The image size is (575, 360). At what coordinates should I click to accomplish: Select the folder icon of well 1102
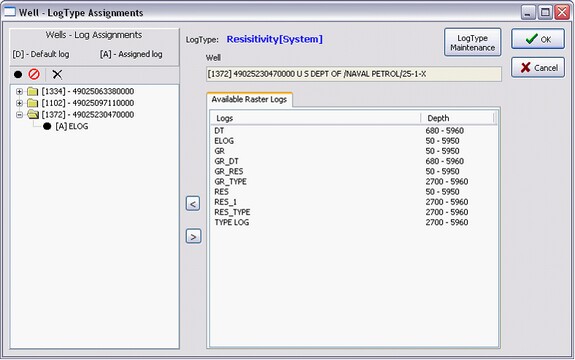[33, 103]
